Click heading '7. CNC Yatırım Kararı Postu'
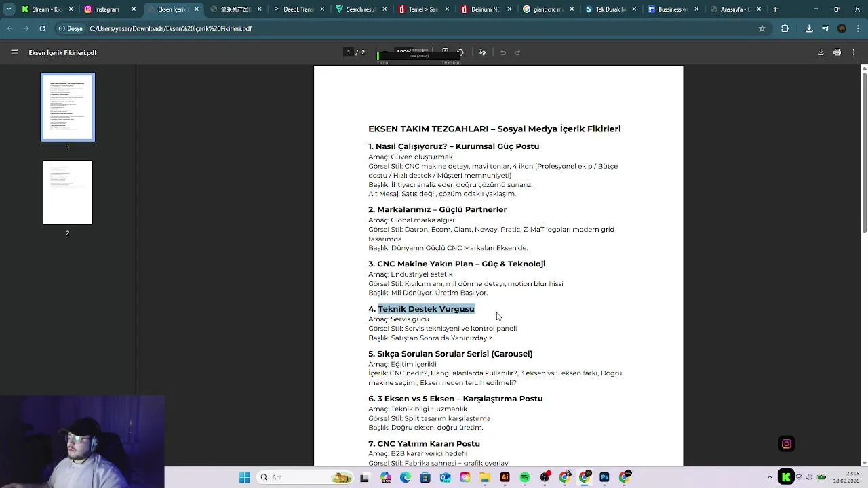Image resolution: width=868 pixels, height=488 pixels. click(x=424, y=444)
